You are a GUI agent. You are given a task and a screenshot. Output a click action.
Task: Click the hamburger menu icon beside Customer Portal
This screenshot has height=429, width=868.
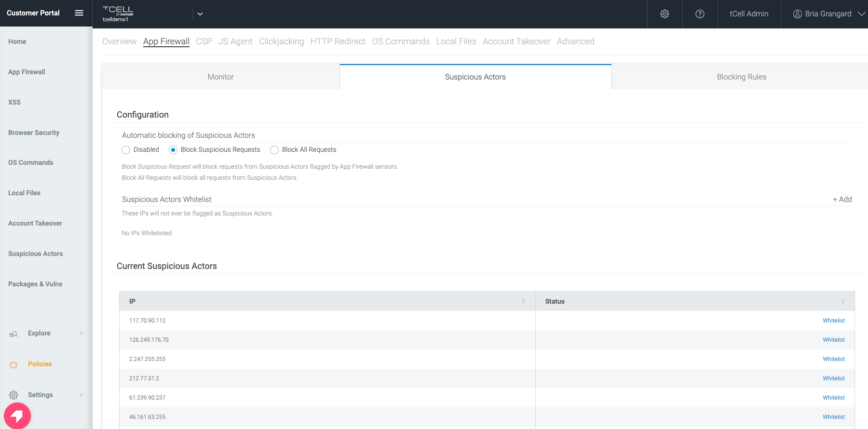coord(79,13)
